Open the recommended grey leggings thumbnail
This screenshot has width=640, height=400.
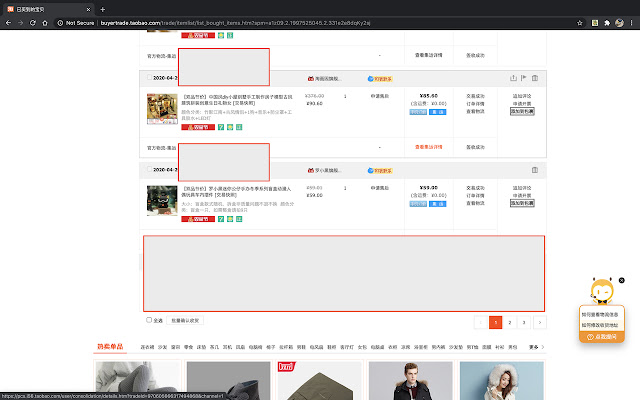pos(138,380)
